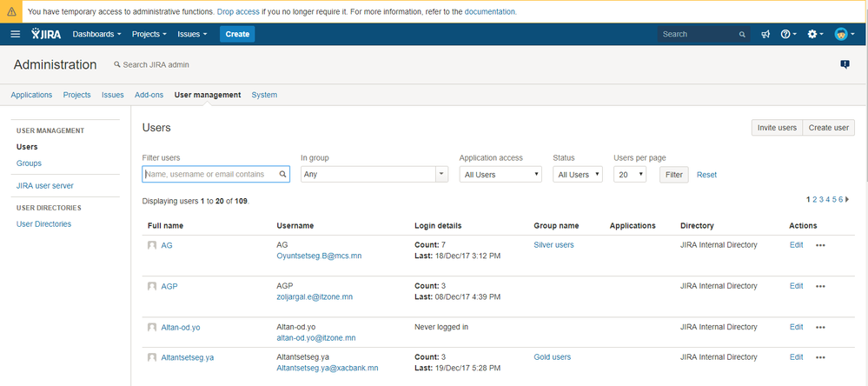Screen dimensions: 868x386
Task: Click the admin feedback speech bubble icon
Action: (845, 64)
